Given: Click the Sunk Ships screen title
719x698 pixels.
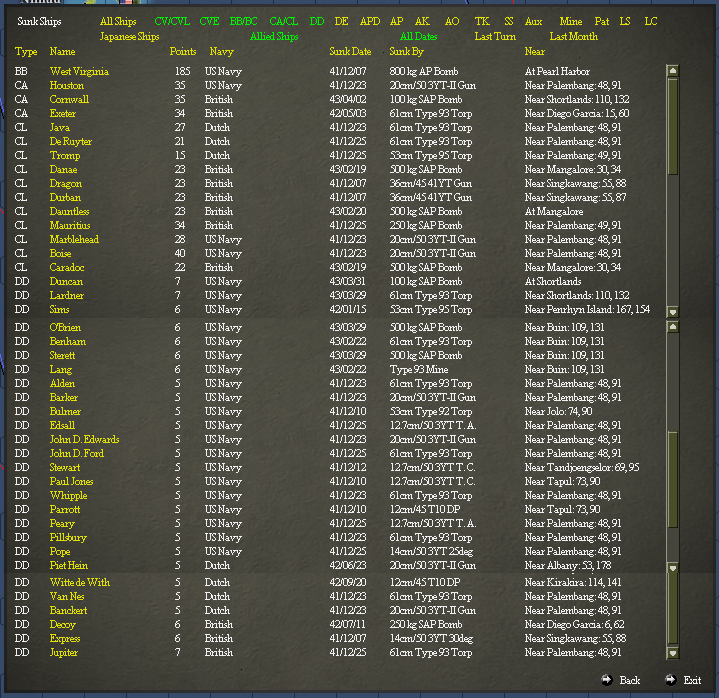Looking at the screenshot, I should (39, 22).
